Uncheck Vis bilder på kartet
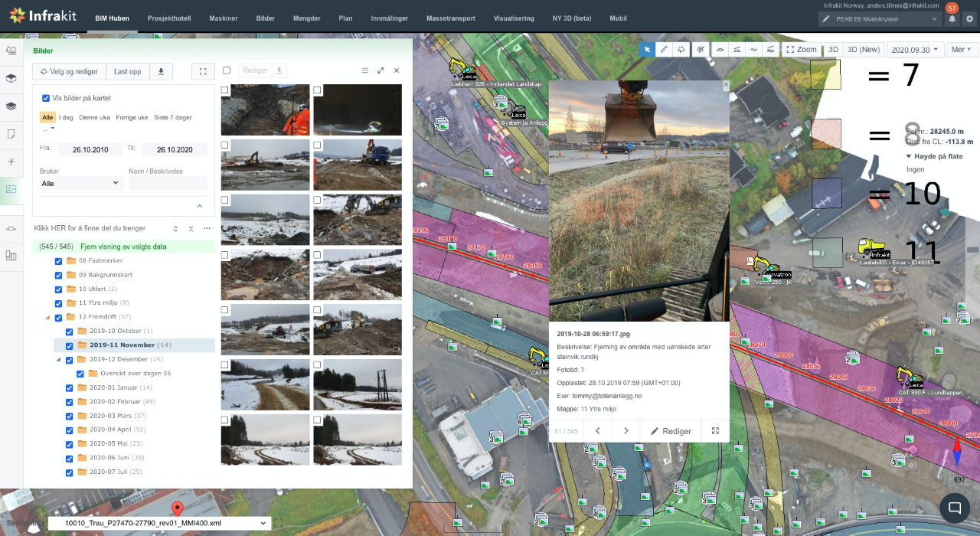The height and width of the screenshot is (536, 980). tap(46, 98)
